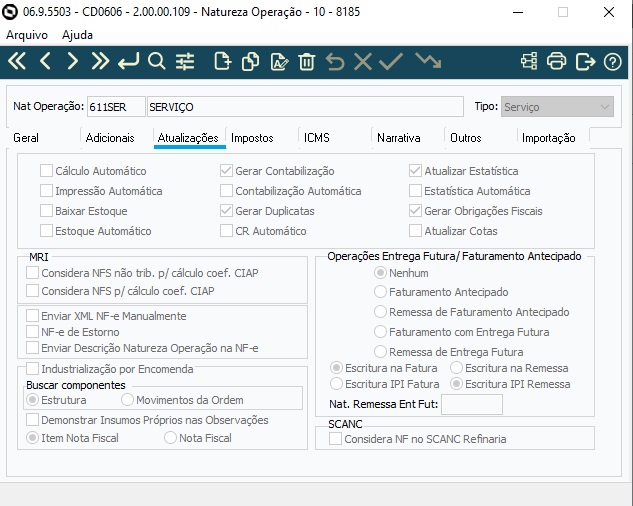
Task: Go to the first record
Action: click(17, 61)
